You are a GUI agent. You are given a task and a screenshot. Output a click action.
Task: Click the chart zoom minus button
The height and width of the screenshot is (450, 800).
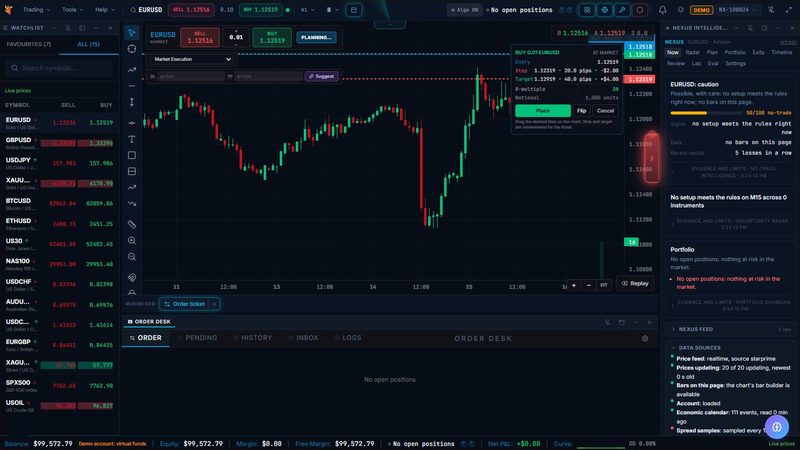click(x=589, y=285)
